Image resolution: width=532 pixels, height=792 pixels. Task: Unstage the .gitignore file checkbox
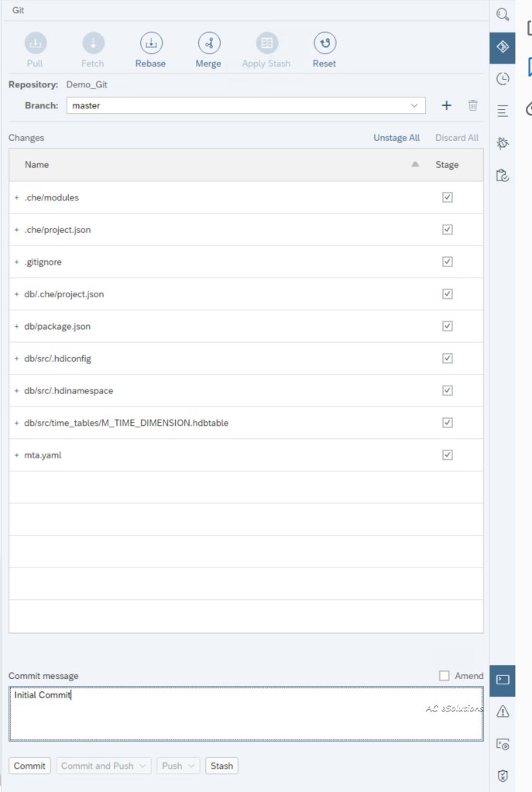pyautogui.click(x=447, y=262)
